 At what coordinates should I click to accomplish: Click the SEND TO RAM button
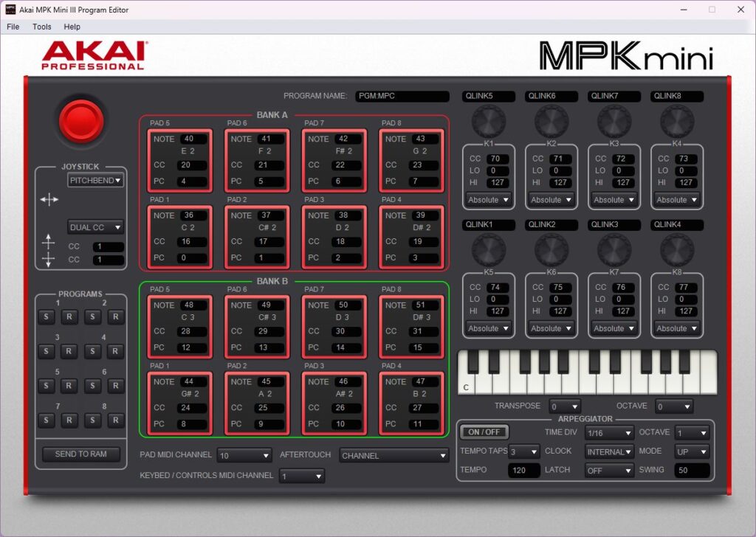click(80, 454)
